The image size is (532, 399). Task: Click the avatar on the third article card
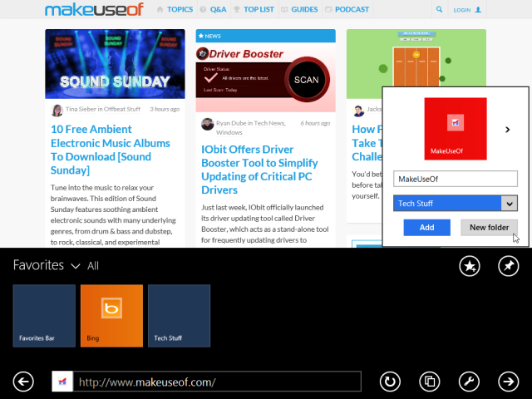pos(358,111)
